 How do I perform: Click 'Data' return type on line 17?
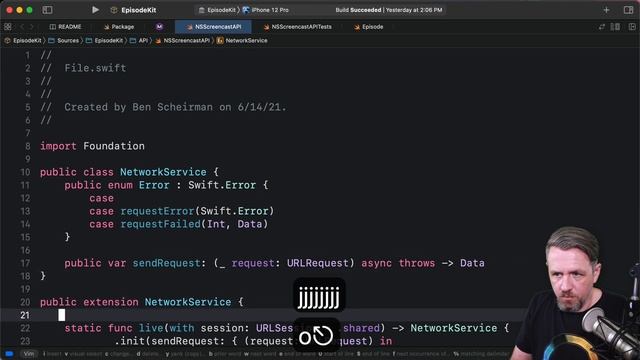472,263
